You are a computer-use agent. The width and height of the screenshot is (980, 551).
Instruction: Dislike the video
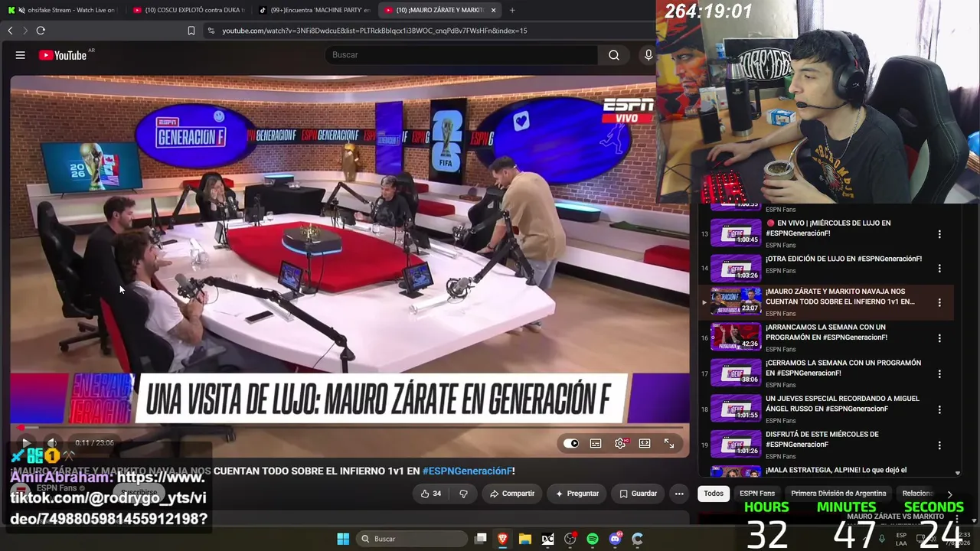click(463, 494)
